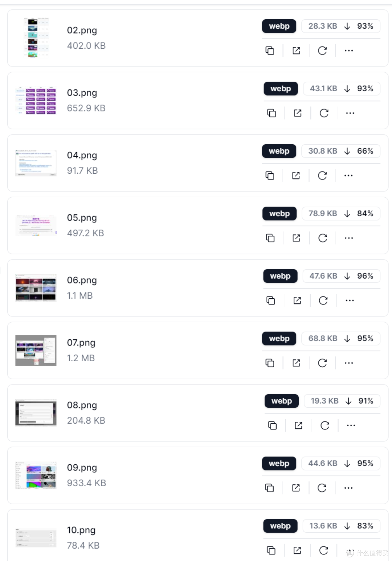The image size is (392, 561).
Task: Open 07.png result in new window
Action: [x=296, y=363]
